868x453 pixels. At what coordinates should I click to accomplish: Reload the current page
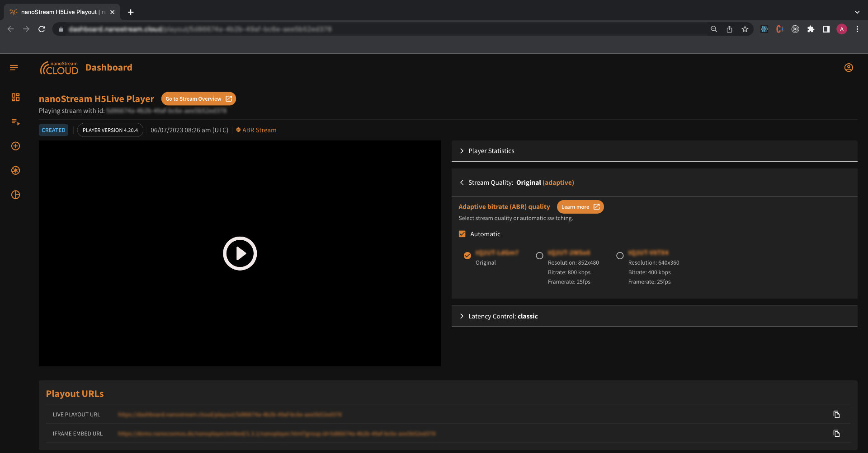(x=42, y=29)
